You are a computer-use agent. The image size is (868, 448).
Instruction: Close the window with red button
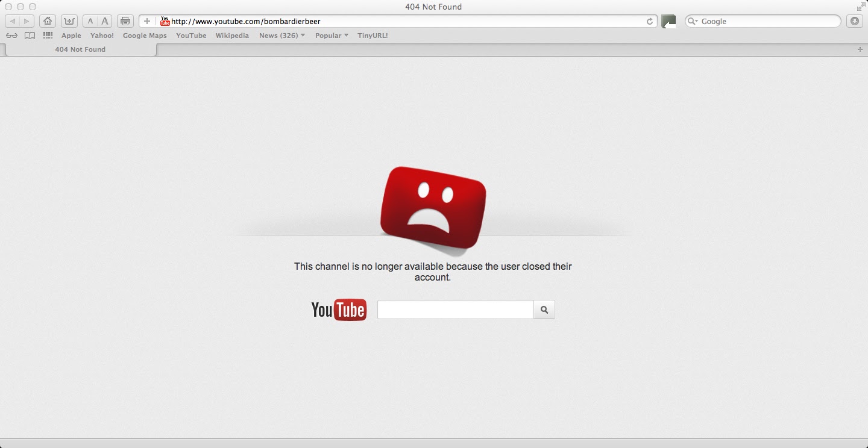[8, 7]
